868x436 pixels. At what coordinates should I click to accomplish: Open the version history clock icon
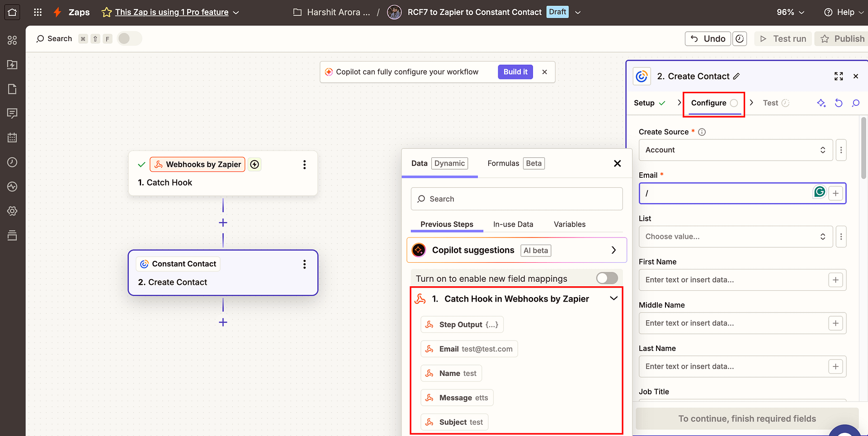[740, 39]
